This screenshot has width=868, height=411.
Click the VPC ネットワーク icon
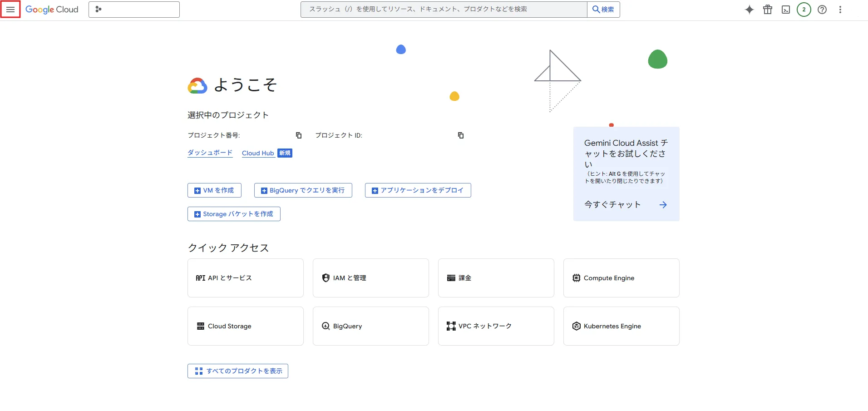point(451,326)
